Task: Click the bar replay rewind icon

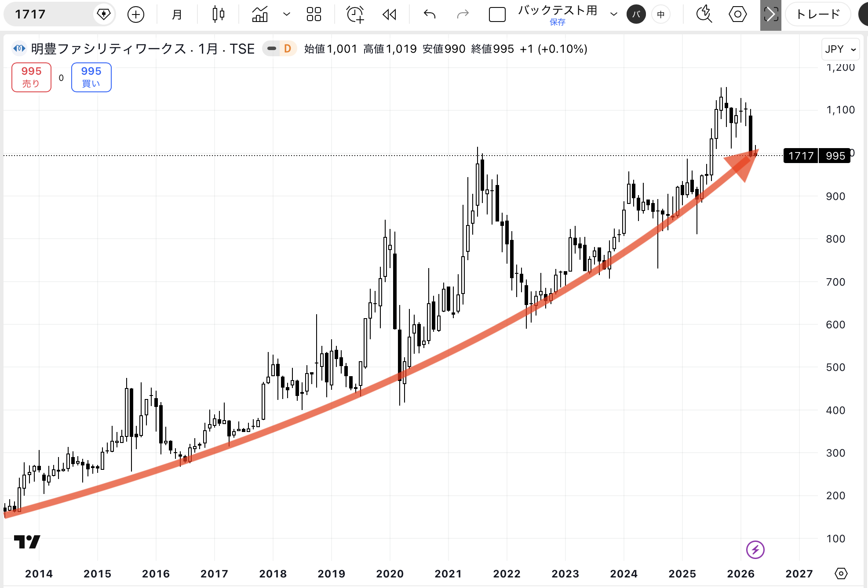Action: coord(389,15)
